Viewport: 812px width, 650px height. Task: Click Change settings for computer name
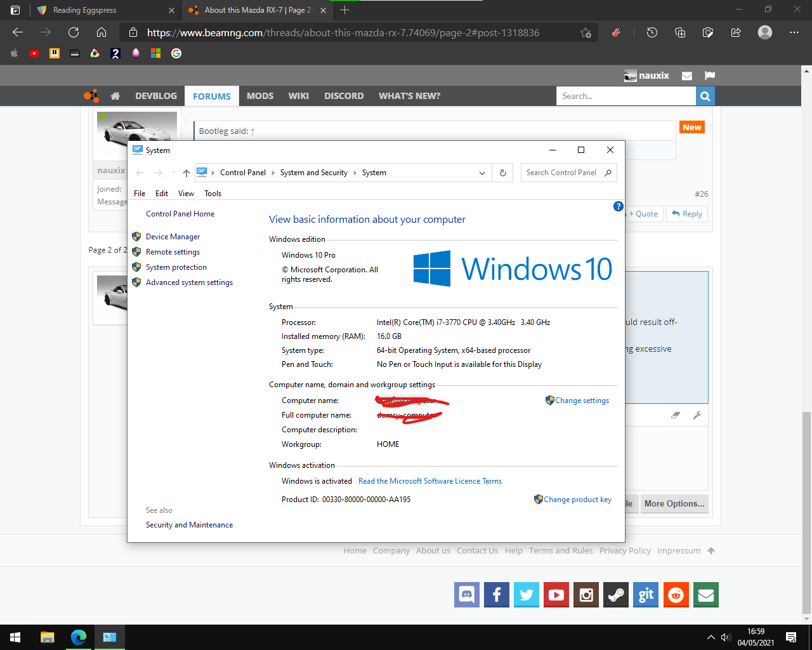(582, 401)
